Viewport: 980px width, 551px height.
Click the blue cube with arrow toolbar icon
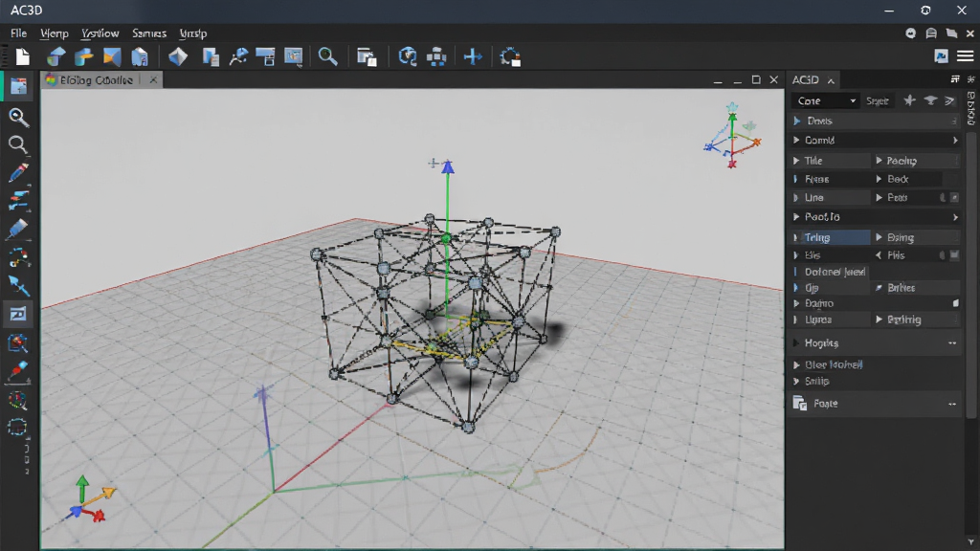[56, 56]
